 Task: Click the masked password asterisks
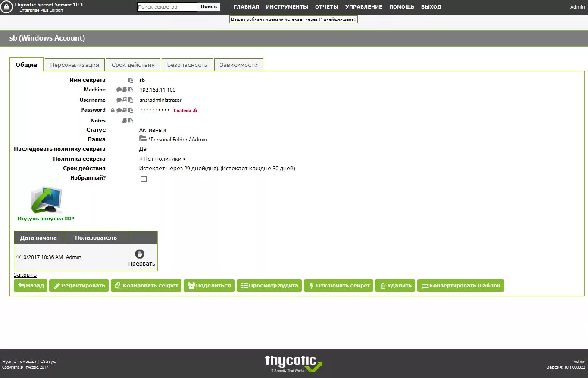[x=154, y=110]
